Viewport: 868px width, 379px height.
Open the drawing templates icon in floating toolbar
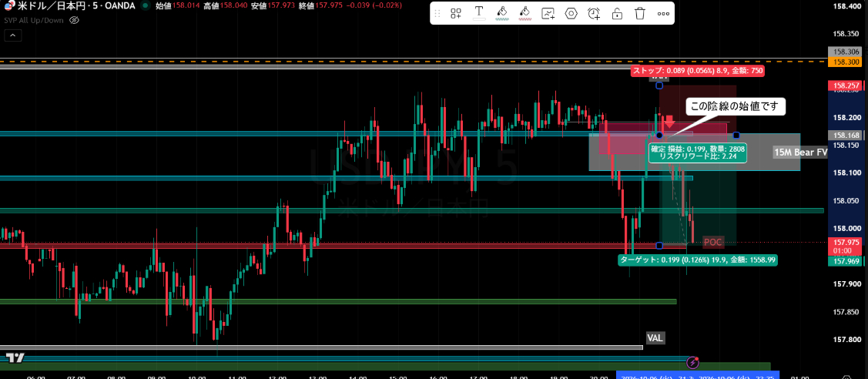pos(456,13)
